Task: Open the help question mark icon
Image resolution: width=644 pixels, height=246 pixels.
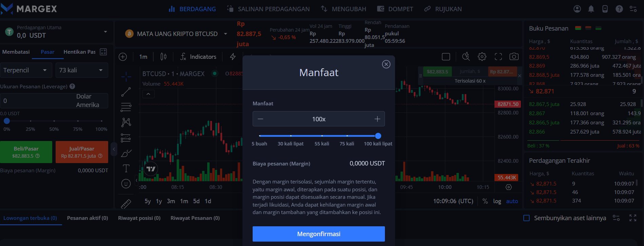Action: [x=619, y=9]
